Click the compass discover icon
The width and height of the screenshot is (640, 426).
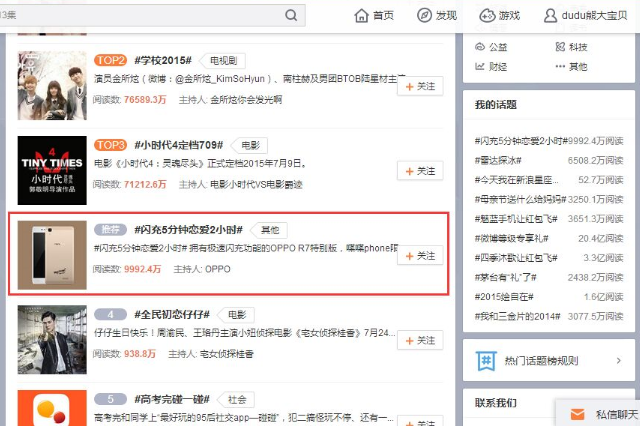click(x=424, y=16)
